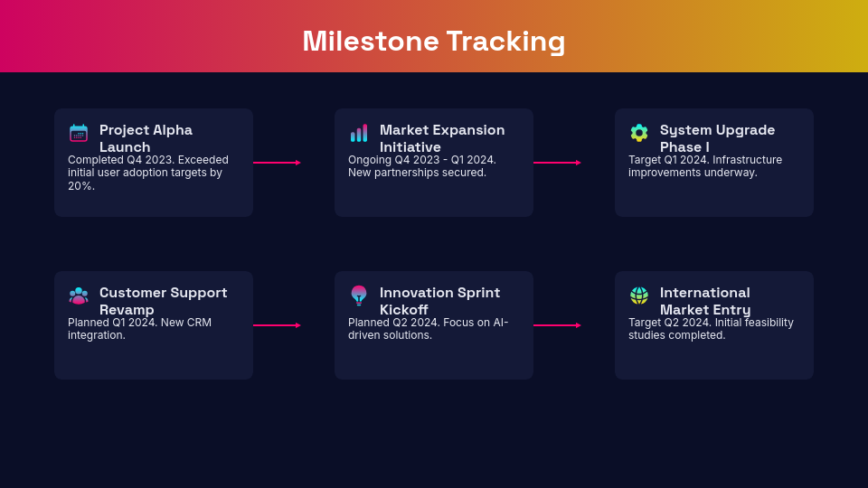This screenshot has width=868, height=488.
Task: Click the System Upgrade Phase I heading
Action: pyautogui.click(x=717, y=138)
